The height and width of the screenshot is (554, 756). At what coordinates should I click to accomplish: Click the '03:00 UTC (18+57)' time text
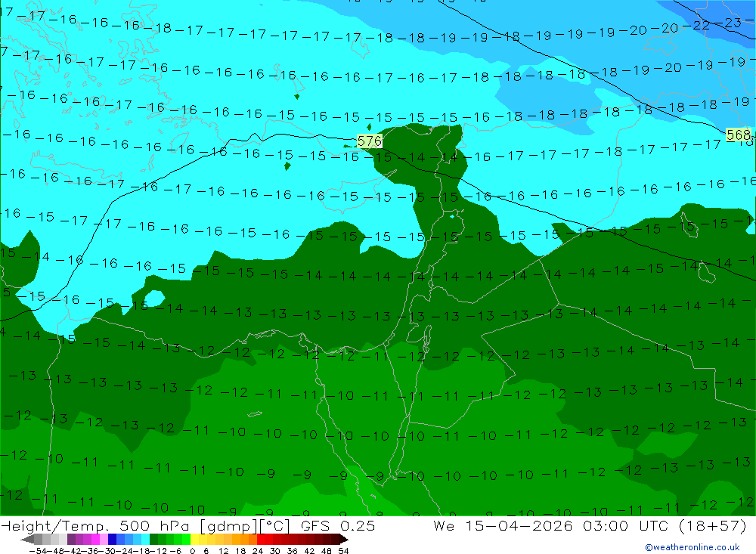[665, 525]
